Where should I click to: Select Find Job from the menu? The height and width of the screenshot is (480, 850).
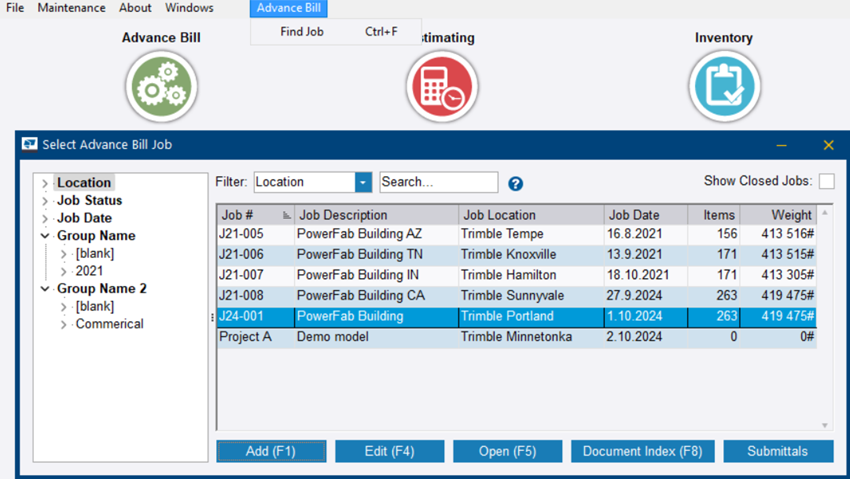(x=302, y=32)
